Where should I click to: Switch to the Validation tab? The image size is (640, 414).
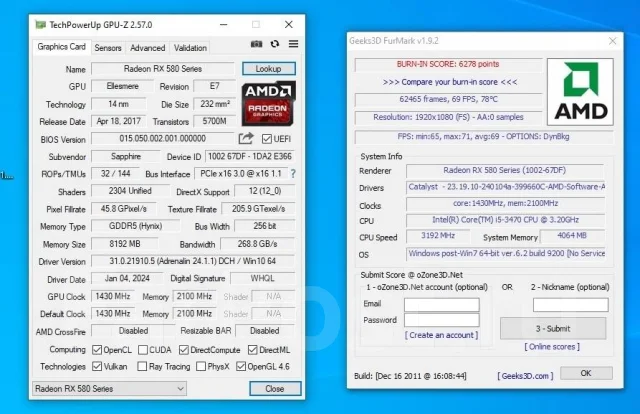click(190, 48)
